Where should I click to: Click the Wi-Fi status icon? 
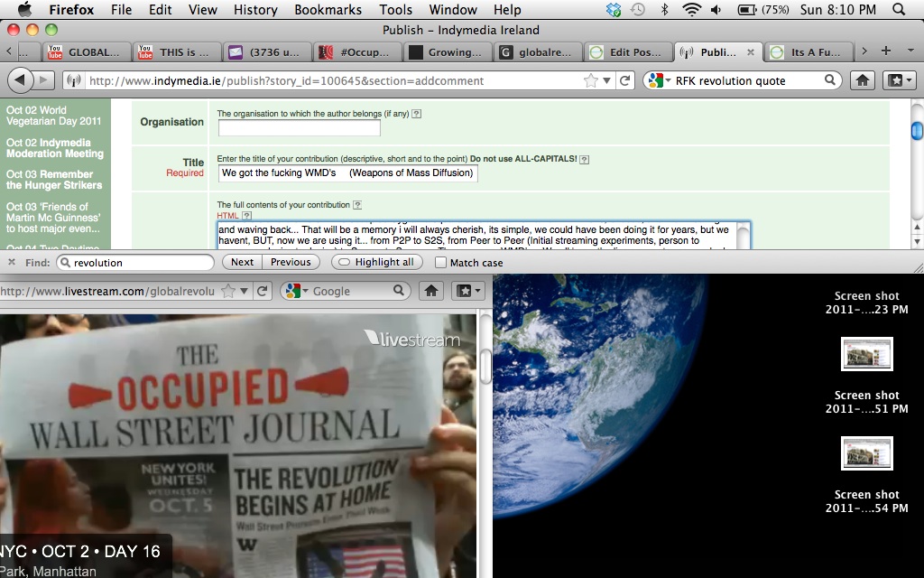(691, 10)
